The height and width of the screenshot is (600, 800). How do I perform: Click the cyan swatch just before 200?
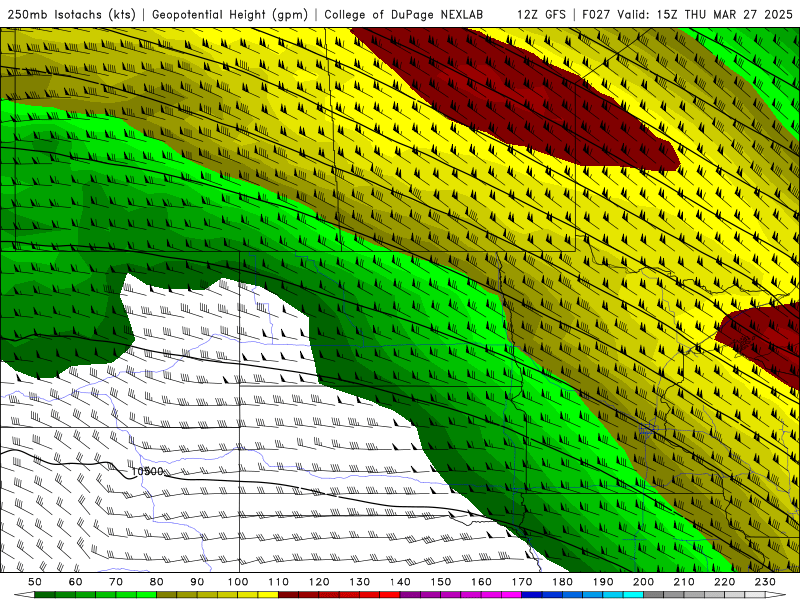[633, 595]
